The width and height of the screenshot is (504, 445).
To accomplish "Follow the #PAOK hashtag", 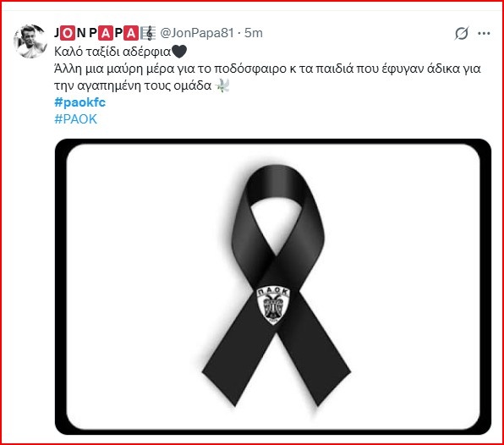I will (75, 119).
